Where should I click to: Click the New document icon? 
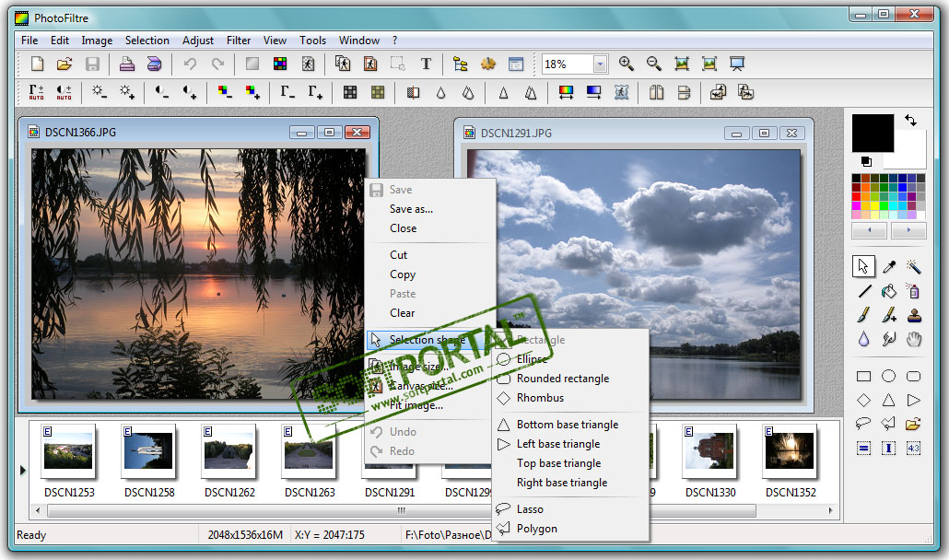37,64
